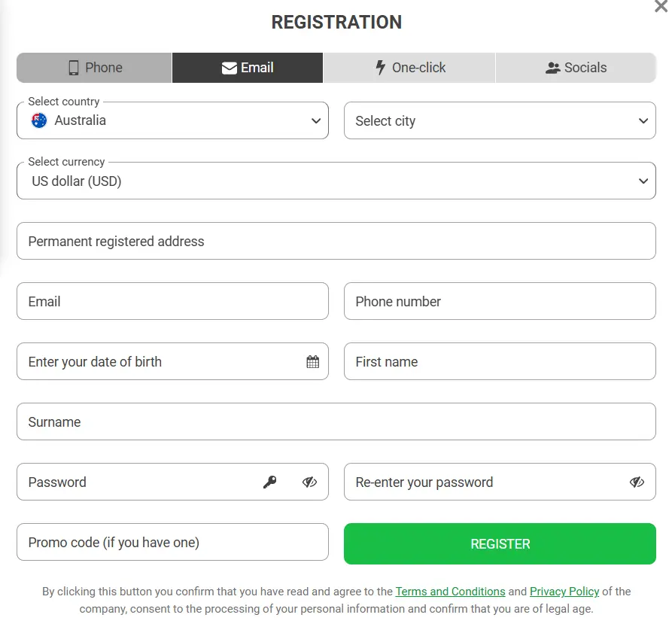
Task: Focus the Permanent registered address field
Action: (336, 242)
